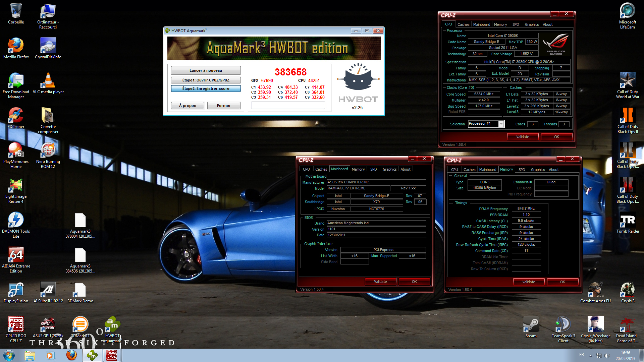Click Étape2: Enregistrer score button
Image resolution: width=644 pixels, height=362 pixels.
coord(206,88)
